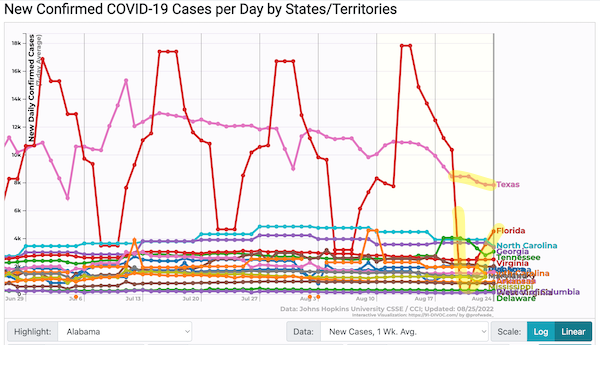Click the orange marker below Jul 6
The image size is (600, 386).
pyautogui.click(x=76, y=297)
